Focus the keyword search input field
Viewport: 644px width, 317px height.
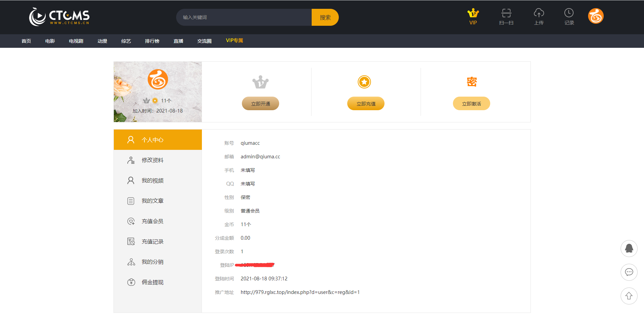coord(244,17)
